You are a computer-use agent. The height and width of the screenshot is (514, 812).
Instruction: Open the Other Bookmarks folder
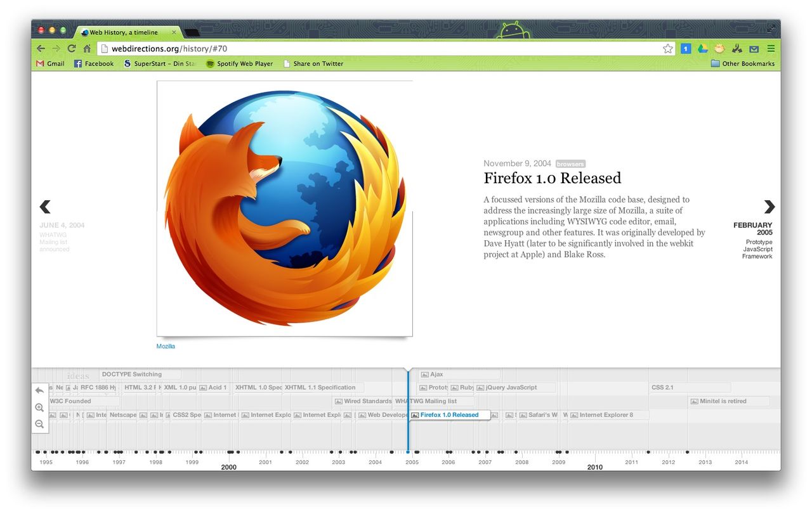click(743, 63)
